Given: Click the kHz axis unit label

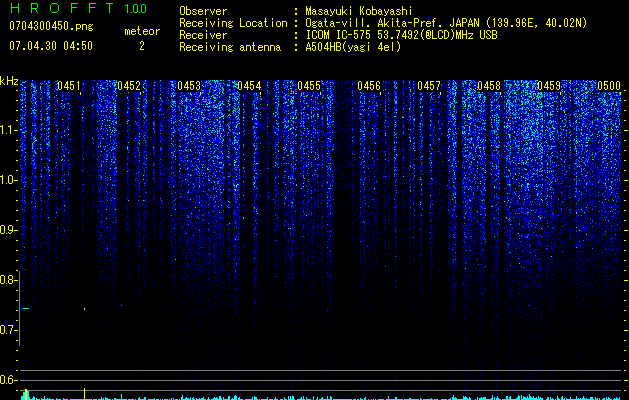Looking at the screenshot, I should (x=9, y=81).
